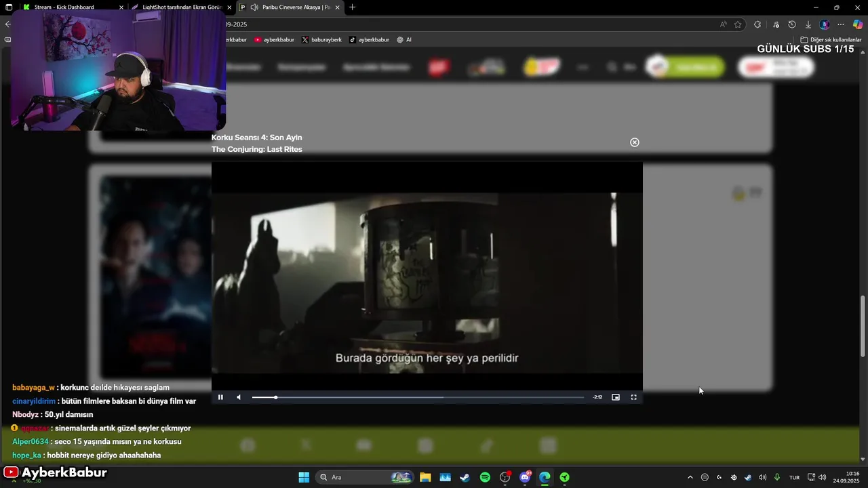868x488 pixels.
Task: Open the browser tab actions menu
Action: tap(9, 7)
